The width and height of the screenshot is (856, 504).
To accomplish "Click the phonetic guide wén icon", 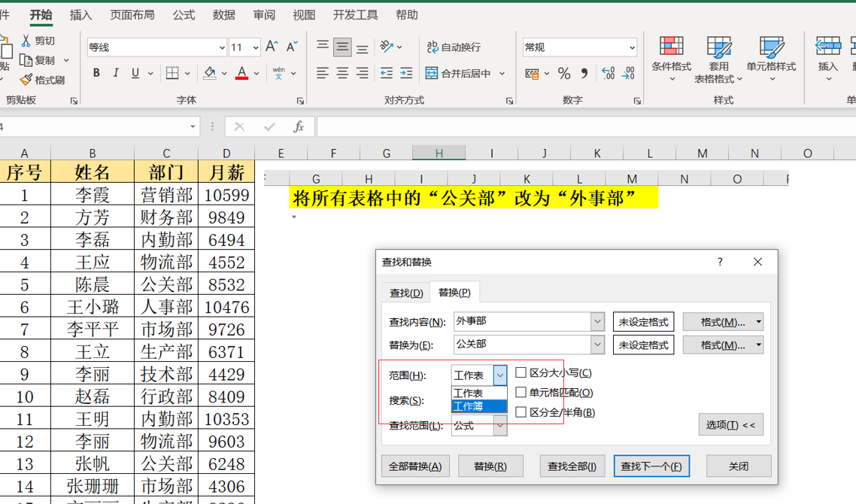I will pyautogui.click(x=279, y=73).
